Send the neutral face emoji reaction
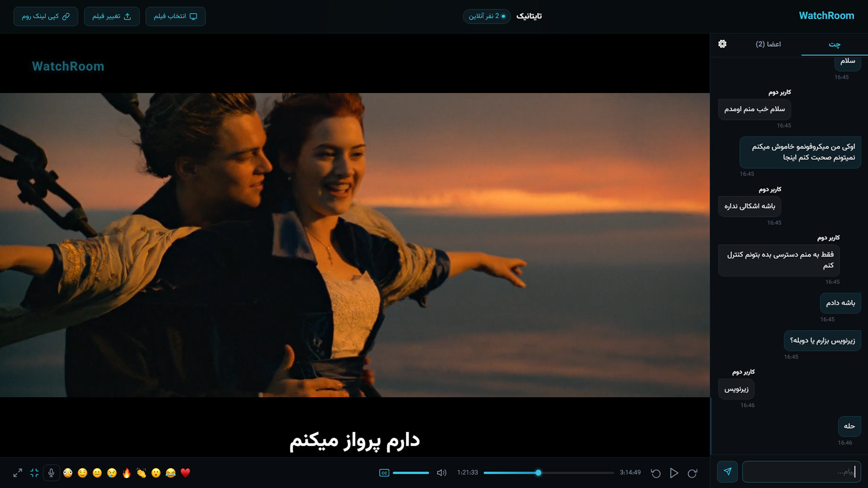868x488 pixels. (x=97, y=472)
